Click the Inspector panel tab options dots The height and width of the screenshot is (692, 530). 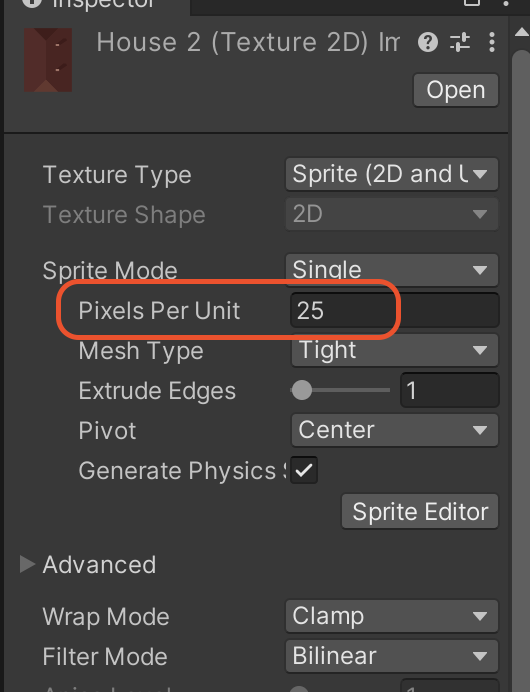506,3
